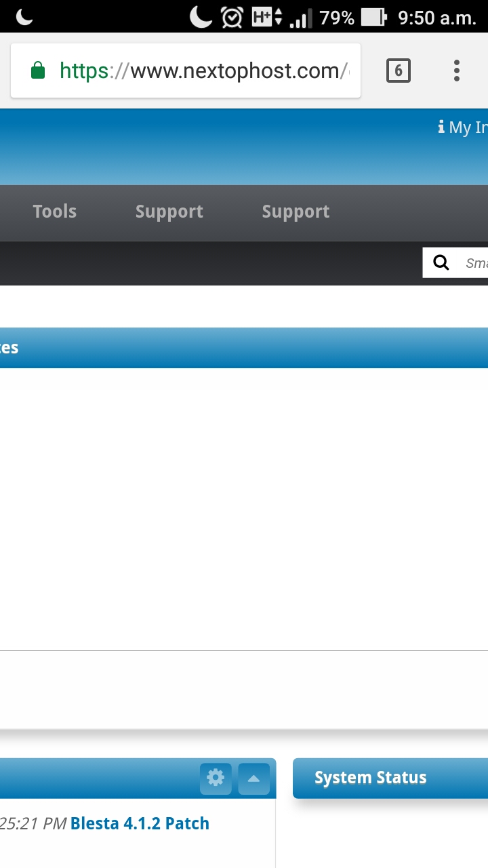Tap the nextophost.com address bar

(186, 71)
